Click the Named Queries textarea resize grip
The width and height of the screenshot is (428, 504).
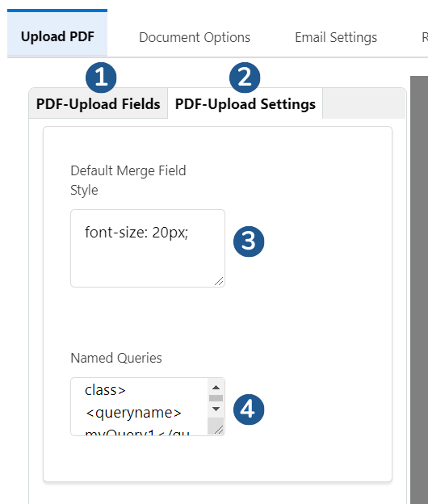(x=219, y=430)
